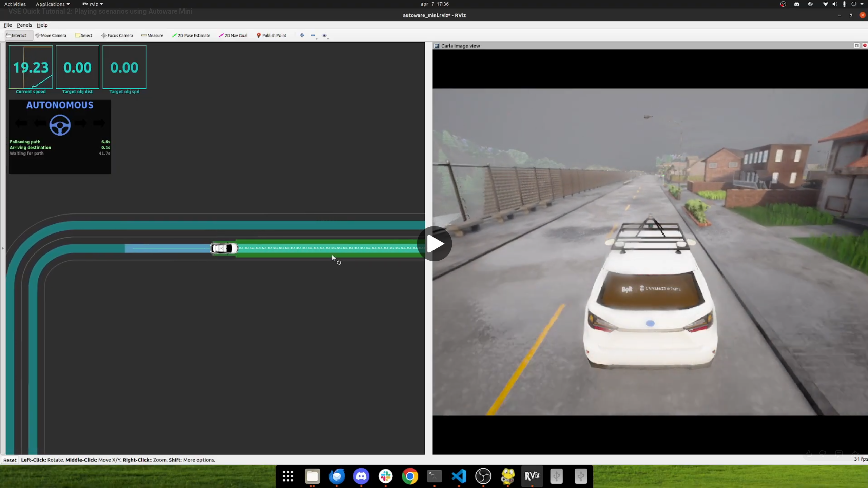Open Google Chrome from the dock
Image resolution: width=868 pixels, height=488 pixels.
[410, 476]
